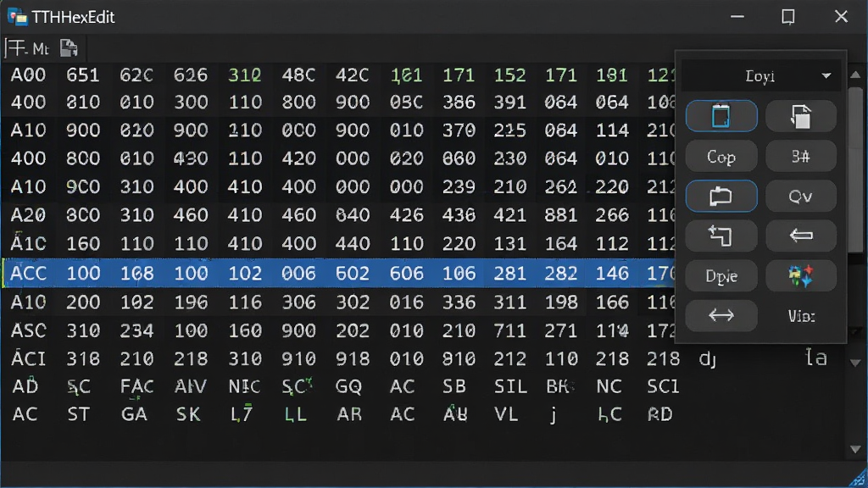Viewport: 868px width, 488px height.
Task: Select the 'RD' text cell
Action: click(x=659, y=413)
